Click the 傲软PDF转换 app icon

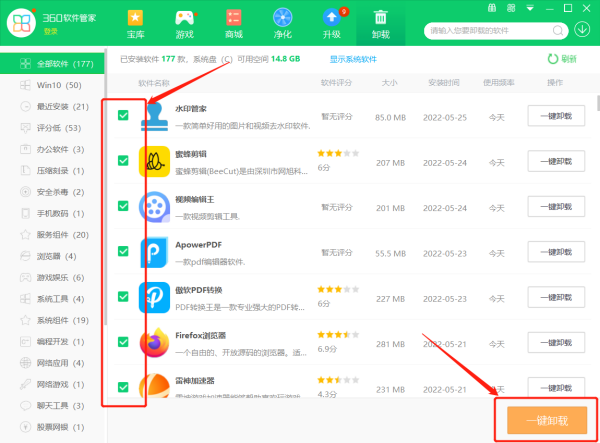(154, 298)
